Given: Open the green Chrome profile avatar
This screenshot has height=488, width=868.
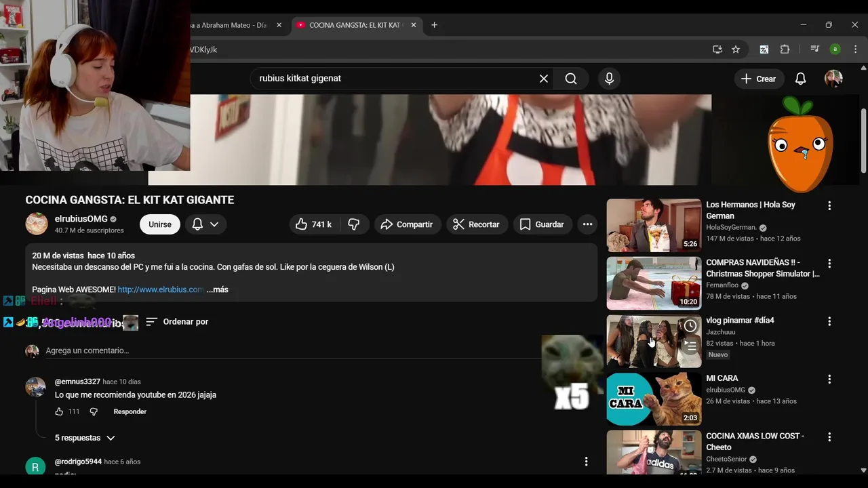Looking at the screenshot, I should [x=835, y=49].
